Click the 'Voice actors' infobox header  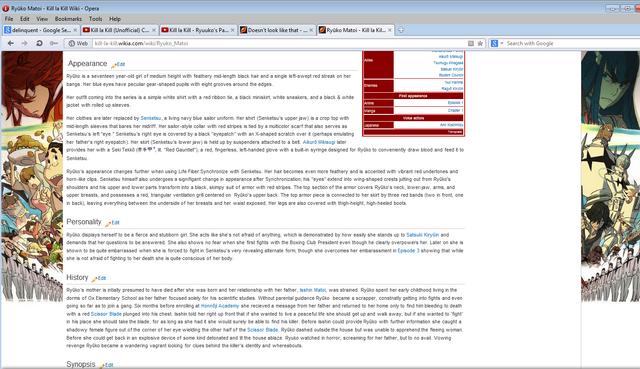pos(413,118)
